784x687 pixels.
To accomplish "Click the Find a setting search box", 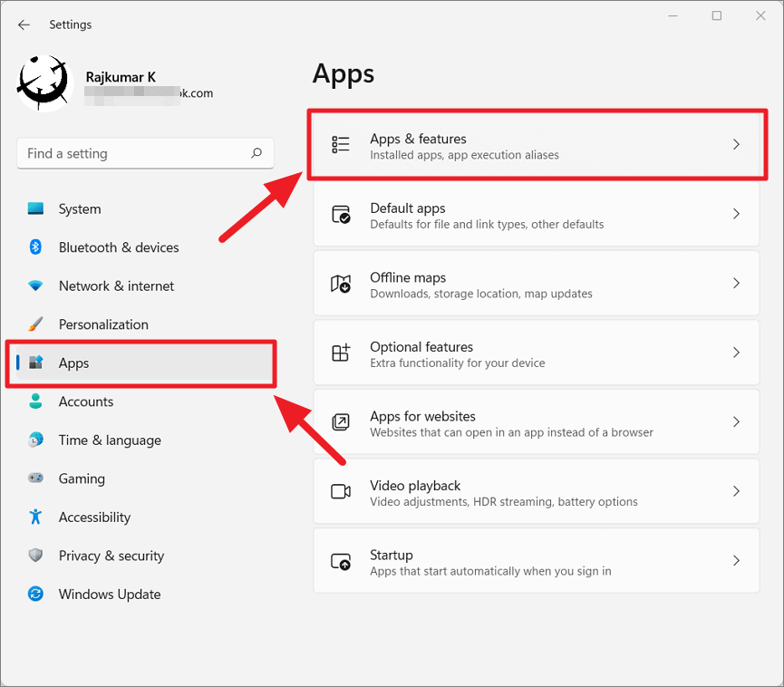I will point(145,153).
